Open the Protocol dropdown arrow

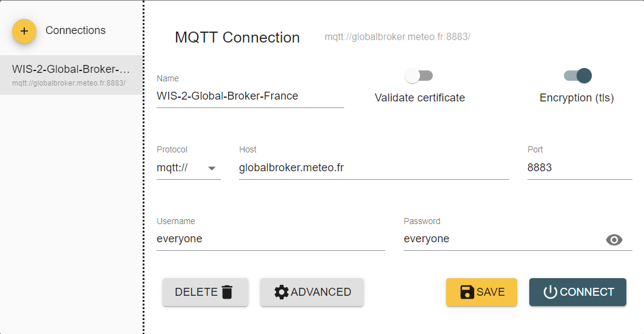coord(212,168)
